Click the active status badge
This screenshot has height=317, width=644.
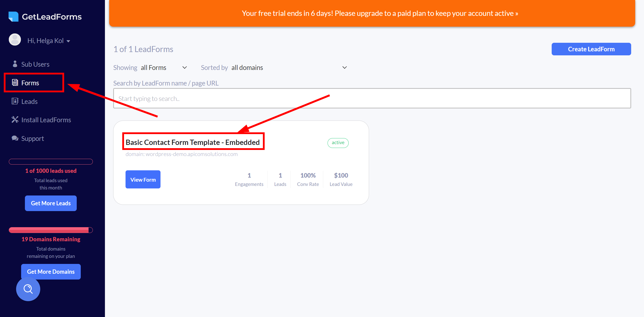click(x=338, y=143)
